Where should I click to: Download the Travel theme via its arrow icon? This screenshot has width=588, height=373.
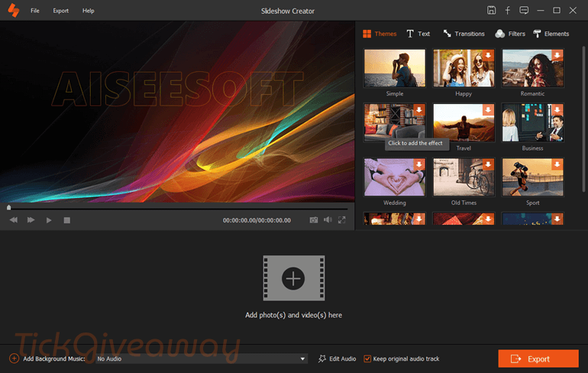488,110
